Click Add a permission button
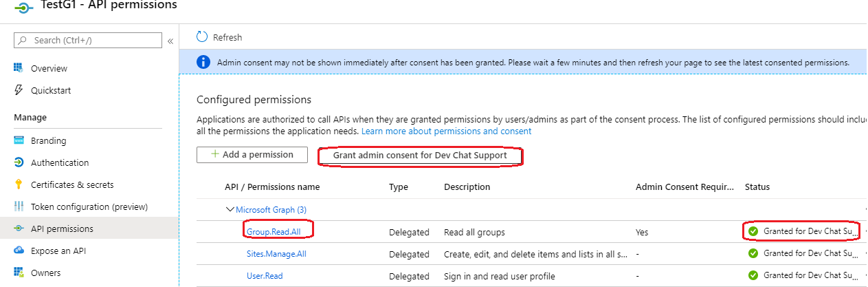The height and width of the screenshot is (287, 868). 252,155
